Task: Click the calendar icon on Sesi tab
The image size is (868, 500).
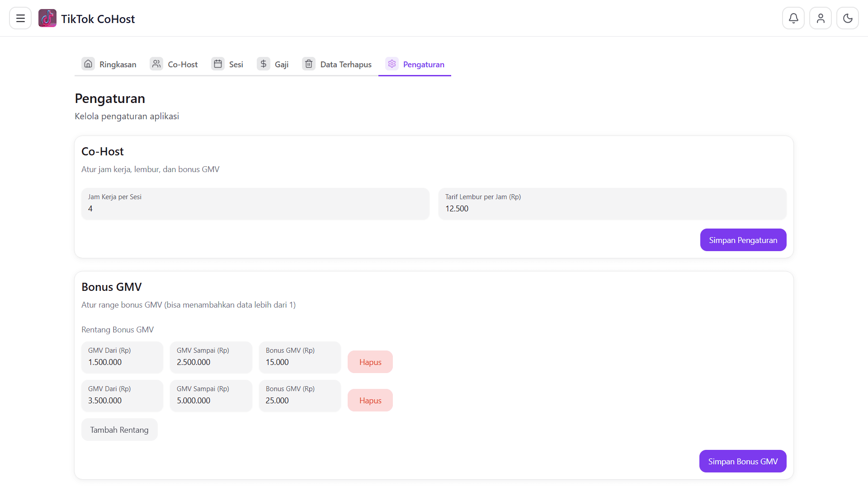Action: [x=218, y=64]
